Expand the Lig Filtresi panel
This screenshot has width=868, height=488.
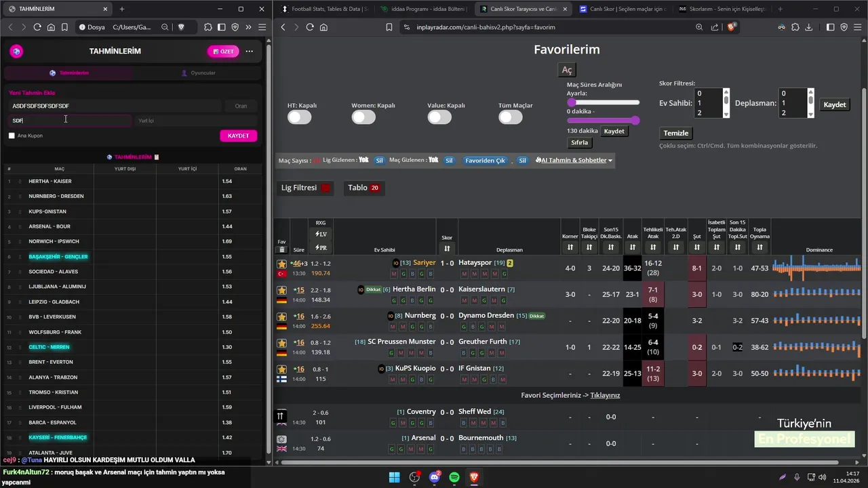pos(306,188)
